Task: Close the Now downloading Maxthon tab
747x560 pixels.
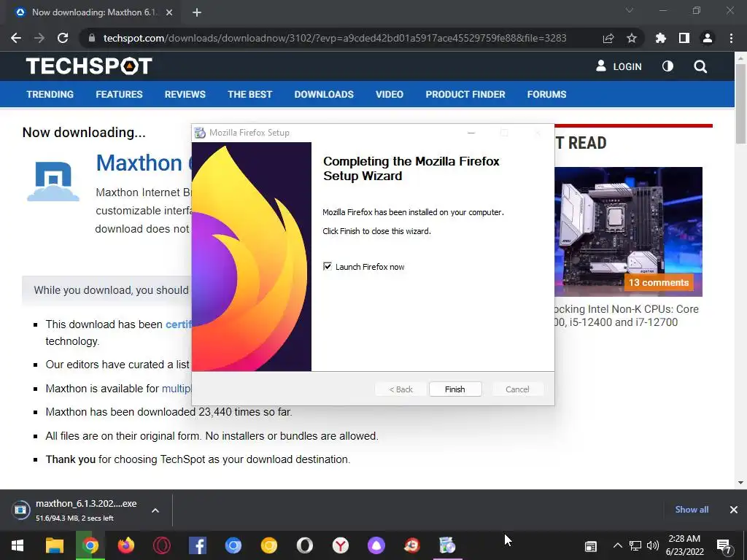Action: coord(169,12)
